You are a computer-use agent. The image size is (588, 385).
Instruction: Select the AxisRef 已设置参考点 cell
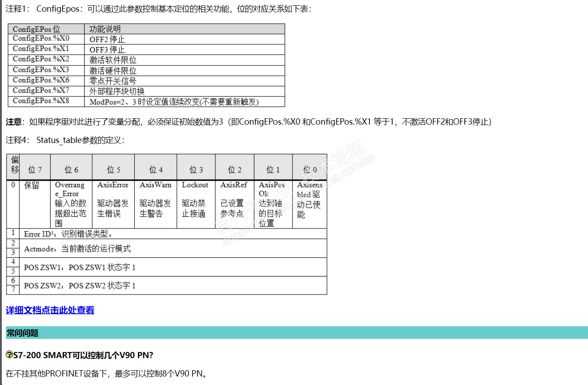(x=235, y=204)
